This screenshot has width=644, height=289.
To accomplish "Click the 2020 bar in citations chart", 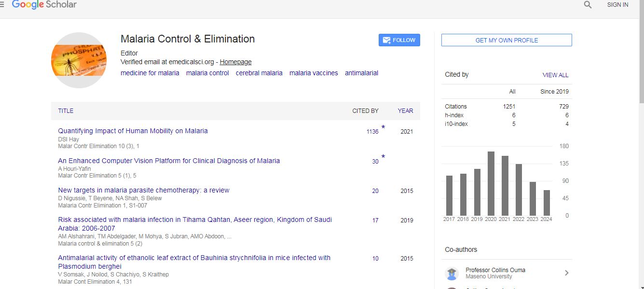I will [x=491, y=183].
